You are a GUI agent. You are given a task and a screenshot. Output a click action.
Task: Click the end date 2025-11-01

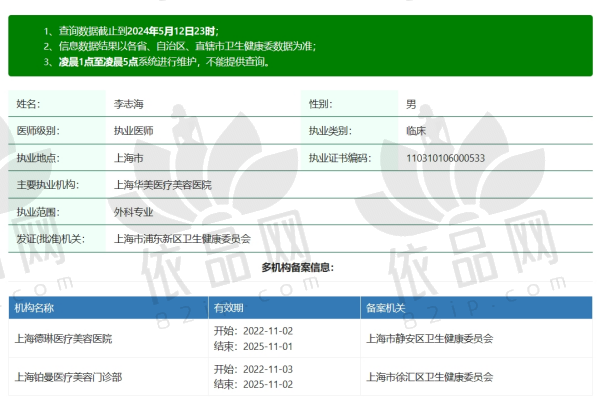coord(268,347)
